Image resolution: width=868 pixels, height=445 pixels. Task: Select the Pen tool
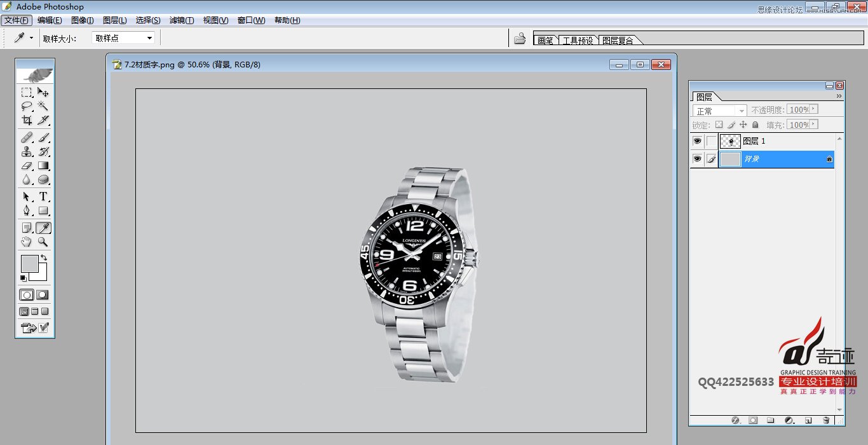click(x=27, y=210)
